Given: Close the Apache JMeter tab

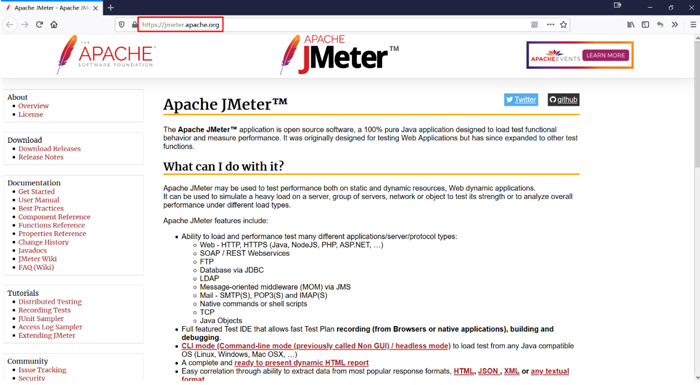Looking at the screenshot, I should (x=96, y=8).
